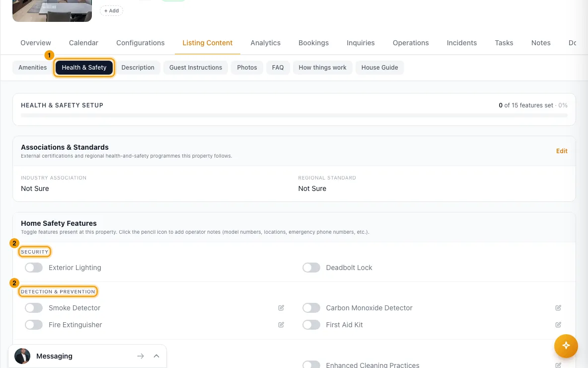Open the Description sub-tab
Screen dimensions: 588x368
pyautogui.click(x=138, y=68)
